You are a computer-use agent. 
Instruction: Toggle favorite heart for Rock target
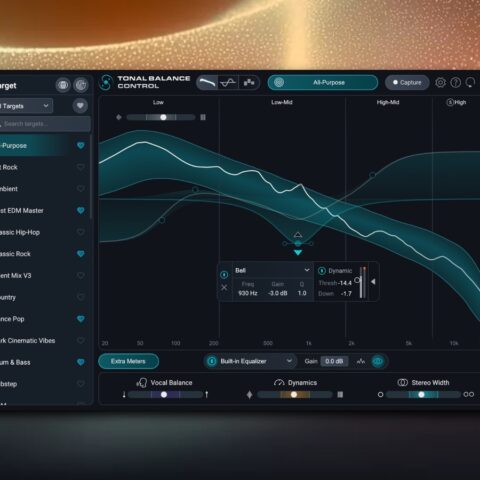pos(81,167)
